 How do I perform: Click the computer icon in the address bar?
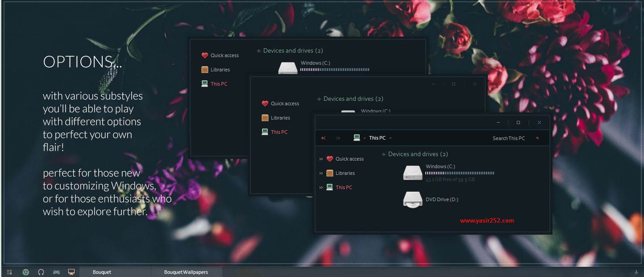357,137
